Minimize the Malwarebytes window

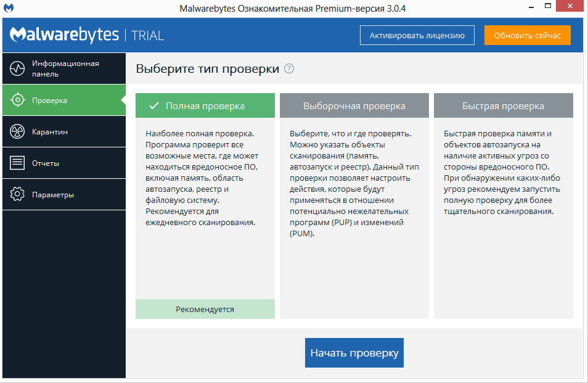(531, 6)
